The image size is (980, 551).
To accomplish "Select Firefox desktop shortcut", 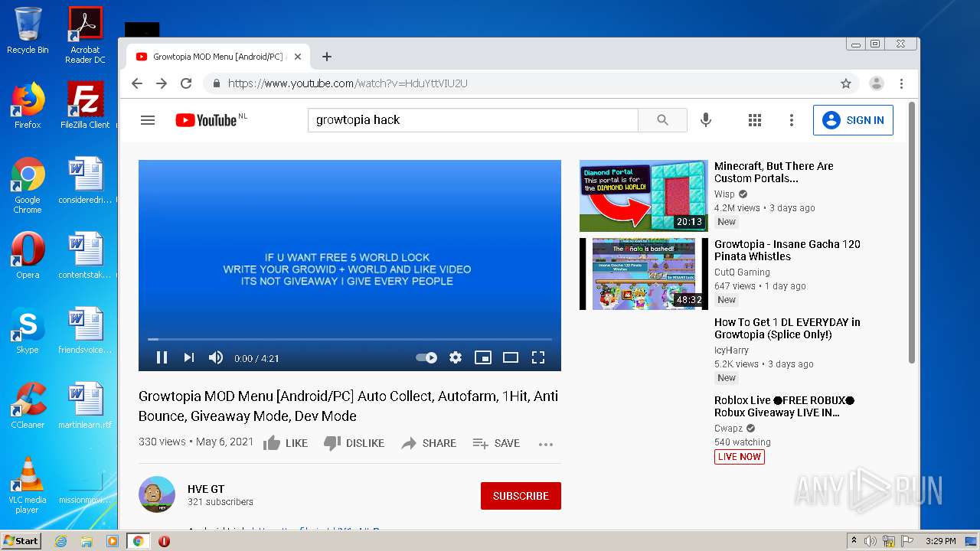I will tap(28, 105).
